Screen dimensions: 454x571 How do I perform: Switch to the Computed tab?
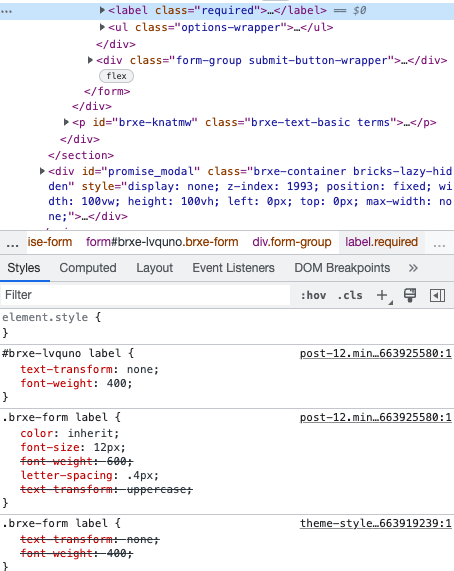pyautogui.click(x=88, y=268)
